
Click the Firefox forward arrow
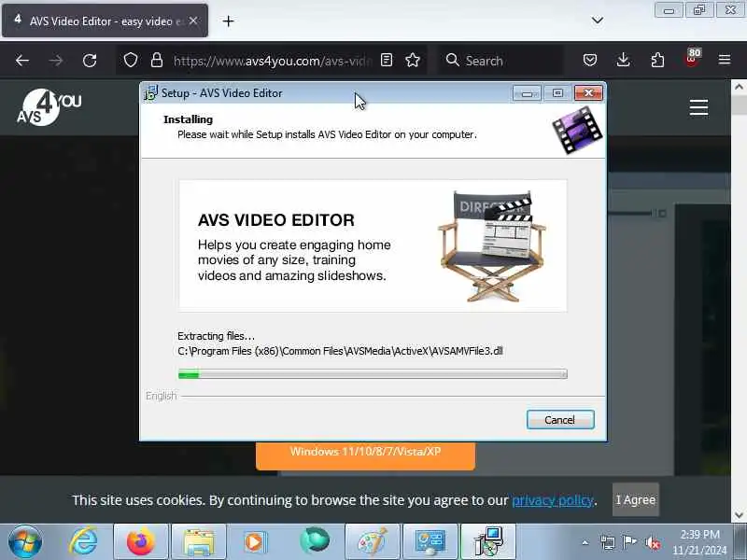56,61
